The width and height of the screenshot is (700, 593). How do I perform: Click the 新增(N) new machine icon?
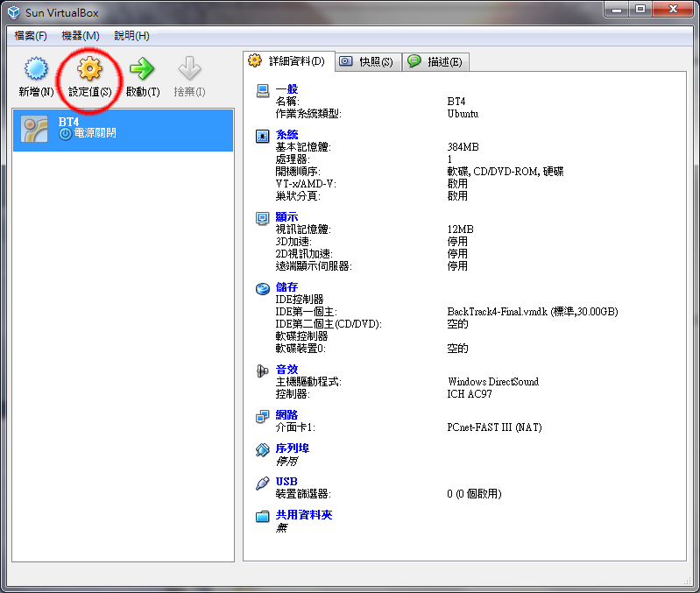pyautogui.click(x=36, y=68)
